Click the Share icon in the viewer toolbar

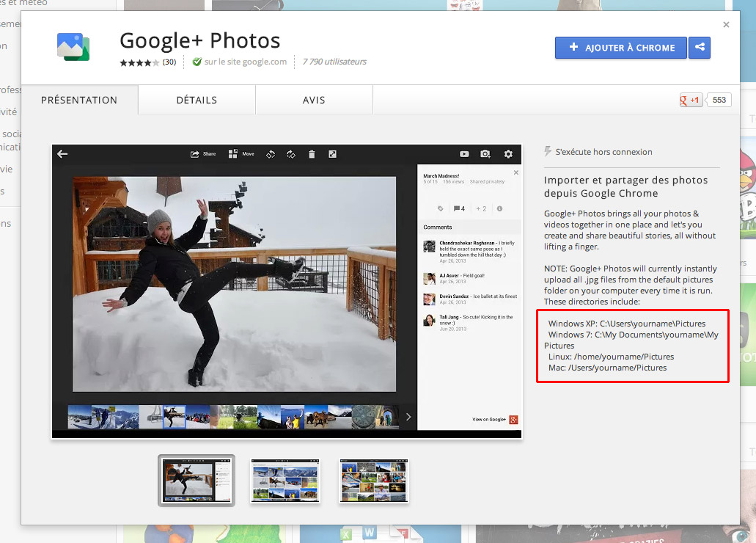pyautogui.click(x=195, y=154)
